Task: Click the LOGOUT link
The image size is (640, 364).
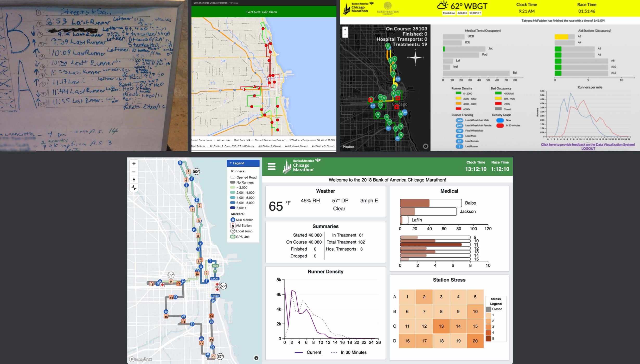Action: [x=588, y=148]
